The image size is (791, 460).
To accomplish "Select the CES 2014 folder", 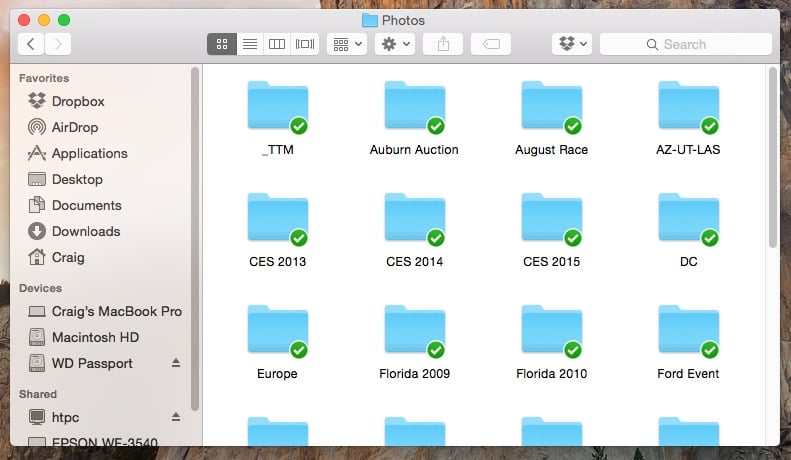I will click(x=415, y=218).
